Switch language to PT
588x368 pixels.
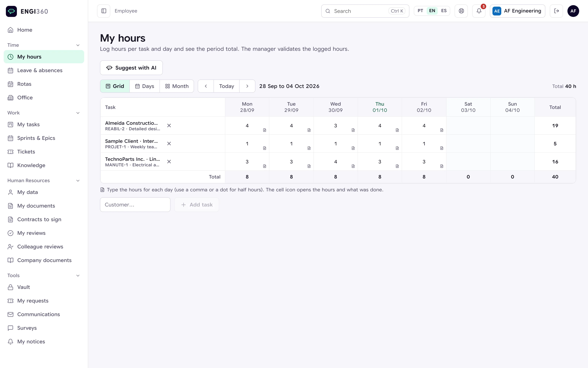[420, 11]
